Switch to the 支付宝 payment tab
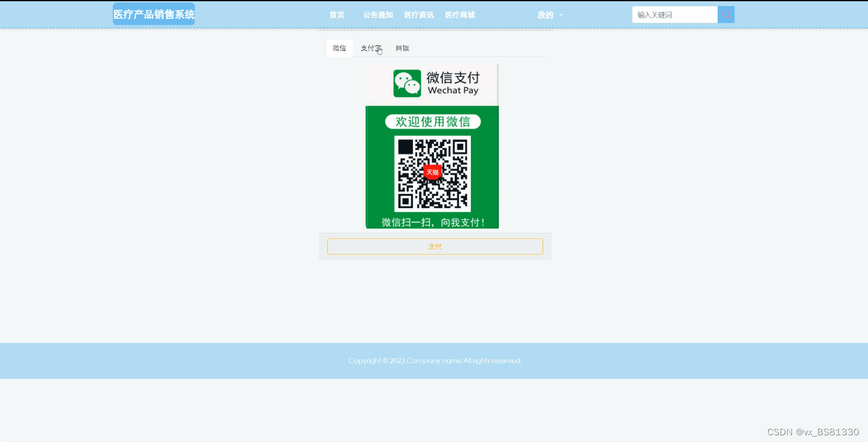 coord(371,48)
